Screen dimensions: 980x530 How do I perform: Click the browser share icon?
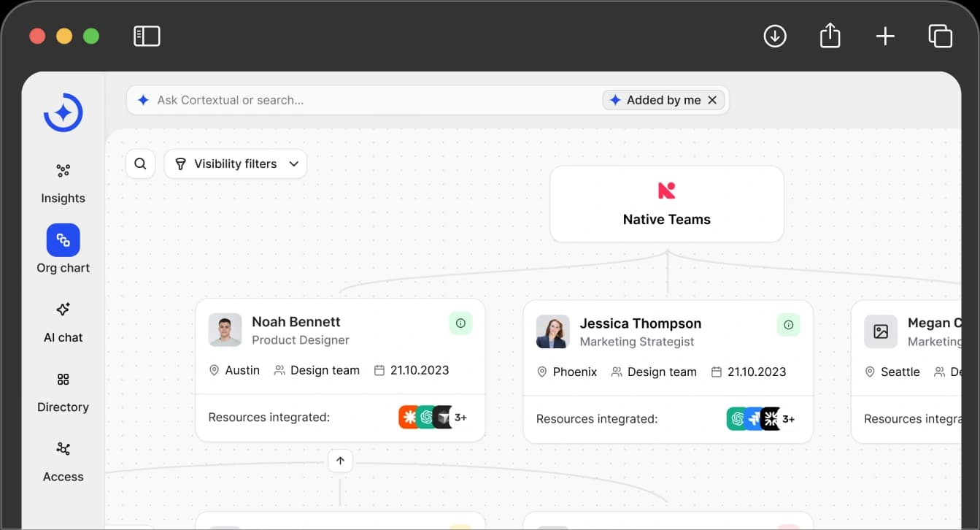click(x=830, y=36)
